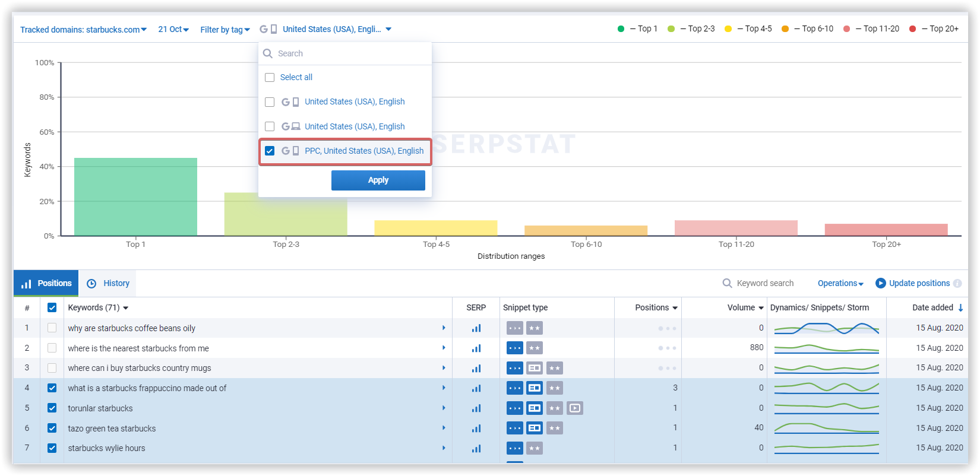Click the Update positions play icon

tap(881, 283)
